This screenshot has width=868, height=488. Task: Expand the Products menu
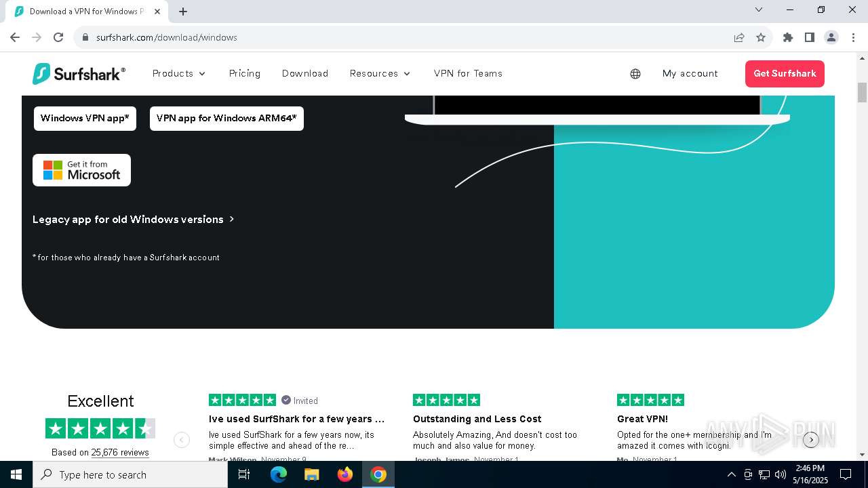(179, 73)
